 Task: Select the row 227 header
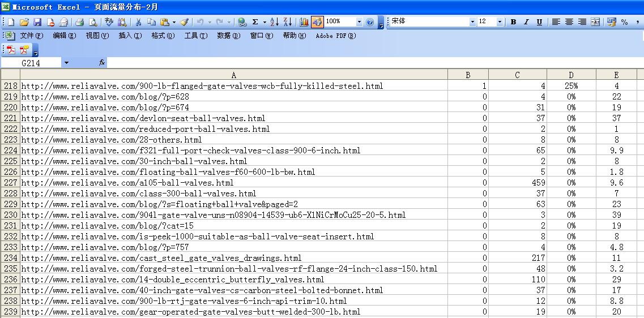click(x=10, y=183)
